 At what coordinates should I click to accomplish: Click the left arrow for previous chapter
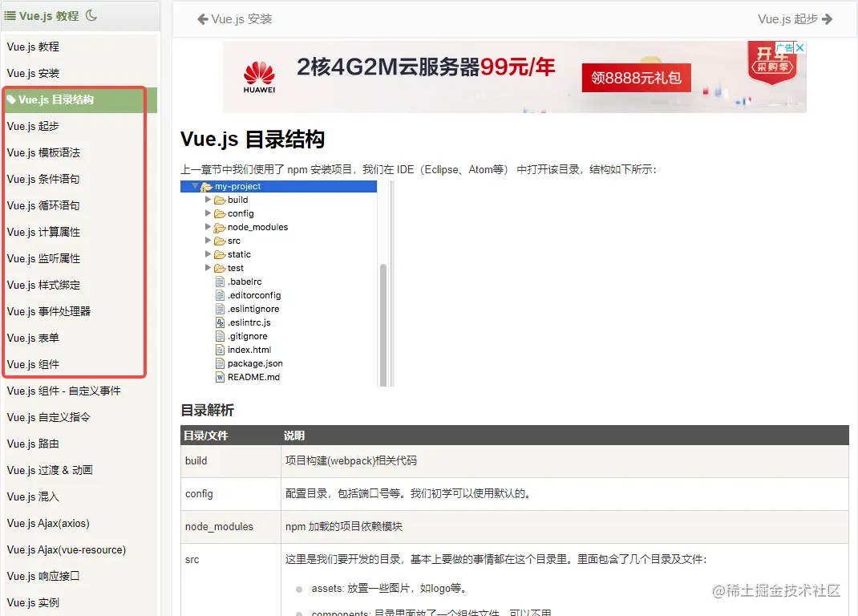click(202, 19)
